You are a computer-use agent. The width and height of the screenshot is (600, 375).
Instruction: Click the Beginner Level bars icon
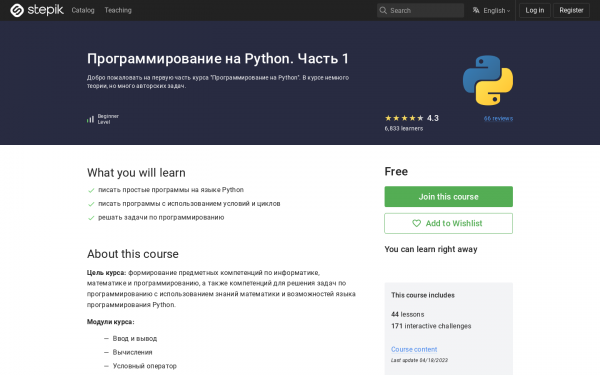[x=90, y=119]
